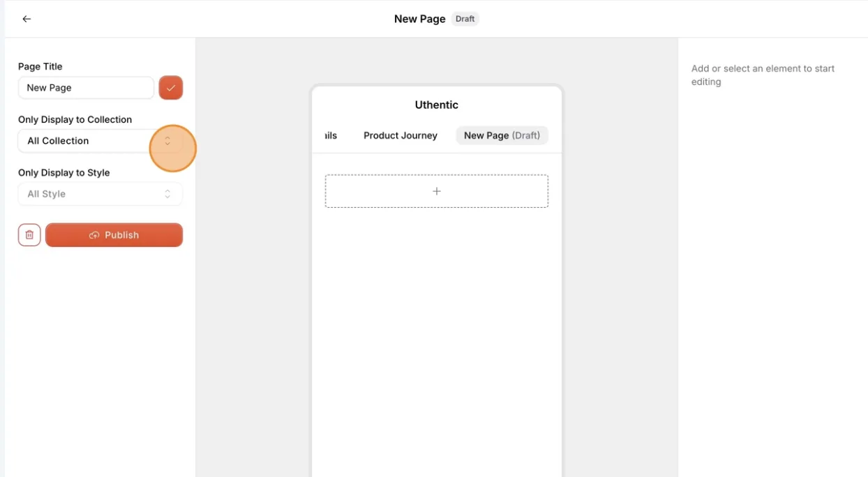
Task: Click the Uthentic heading in the preview
Action: (x=437, y=105)
